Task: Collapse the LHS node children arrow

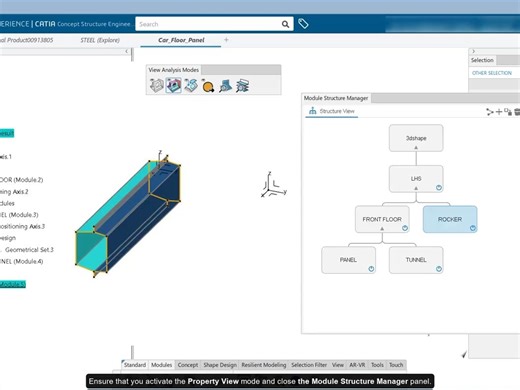Action: (x=416, y=188)
